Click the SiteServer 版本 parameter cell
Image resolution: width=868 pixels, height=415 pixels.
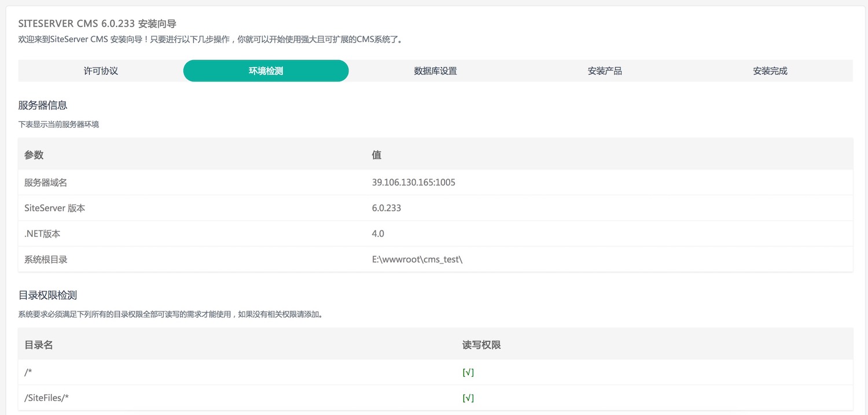(x=192, y=208)
